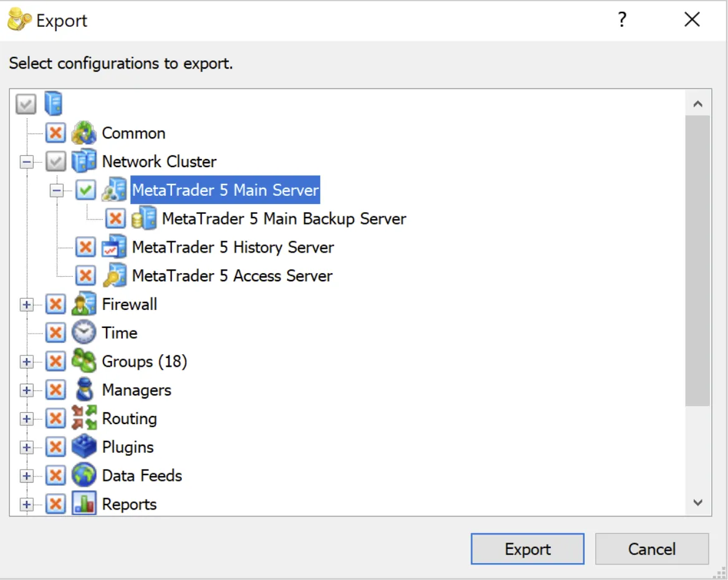Enable the Data Feeds checkbox
728x580 pixels.
click(55, 476)
